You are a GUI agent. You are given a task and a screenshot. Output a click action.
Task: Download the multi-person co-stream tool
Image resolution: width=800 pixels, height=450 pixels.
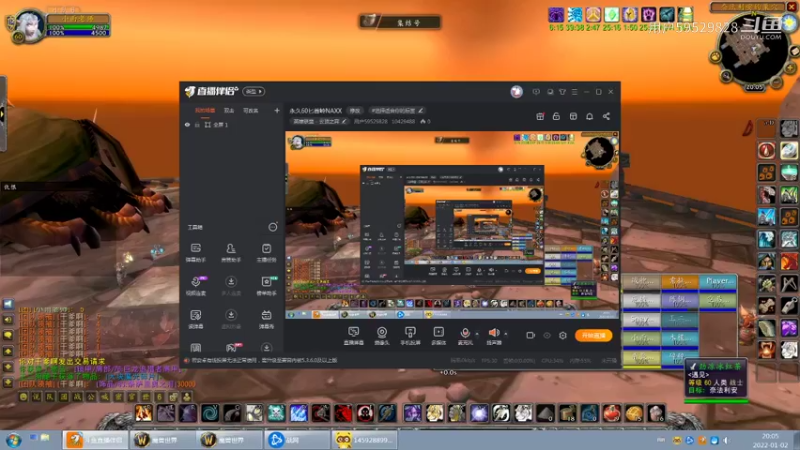pyautogui.click(x=231, y=285)
